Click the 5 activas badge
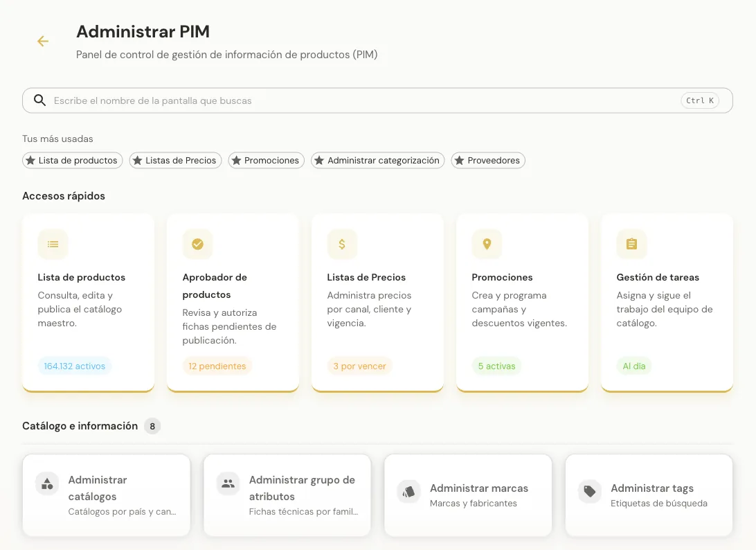 tap(496, 366)
